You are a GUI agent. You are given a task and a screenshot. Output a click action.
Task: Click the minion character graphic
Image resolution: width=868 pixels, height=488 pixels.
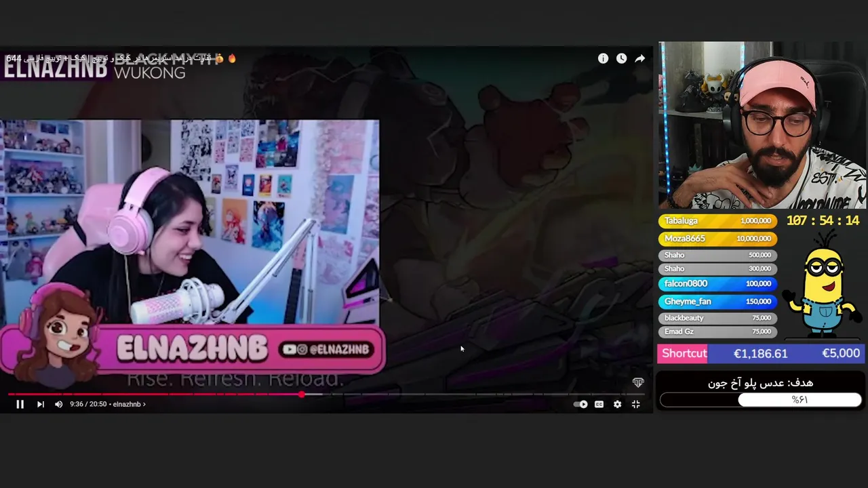[x=823, y=285]
